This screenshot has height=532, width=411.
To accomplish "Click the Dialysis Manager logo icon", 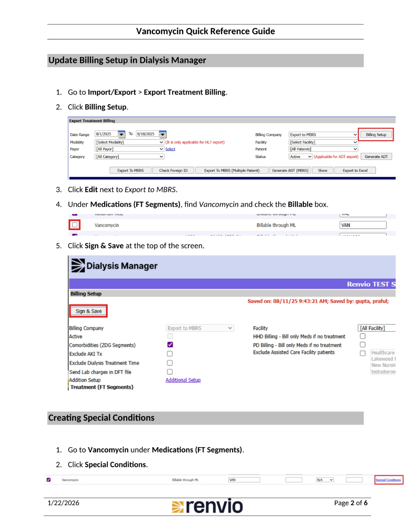I will click(78, 266).
